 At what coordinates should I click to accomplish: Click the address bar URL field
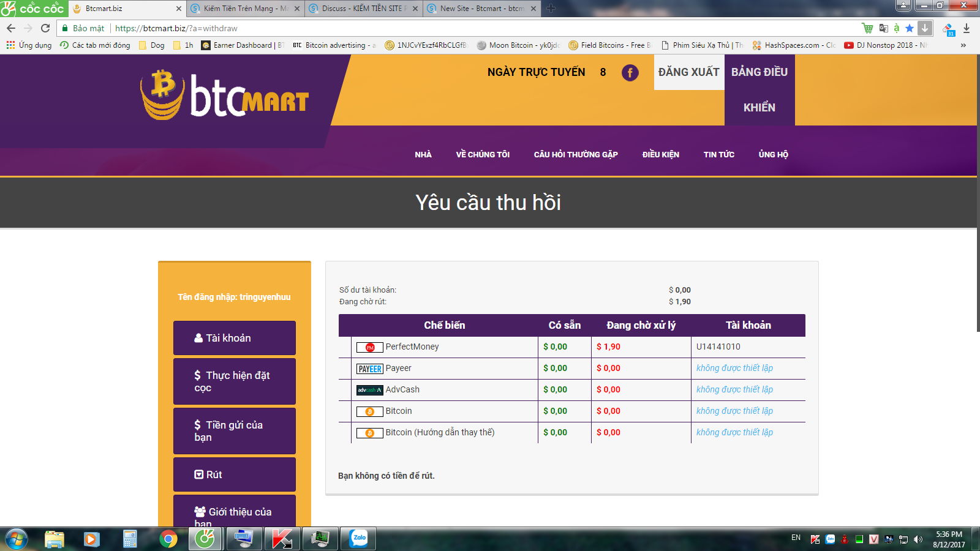click(484, 28)
